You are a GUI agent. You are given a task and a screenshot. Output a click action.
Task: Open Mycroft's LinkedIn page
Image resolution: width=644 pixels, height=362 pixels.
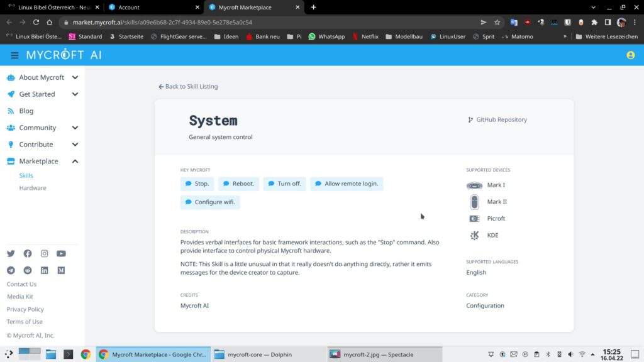[x=45, y=270]
